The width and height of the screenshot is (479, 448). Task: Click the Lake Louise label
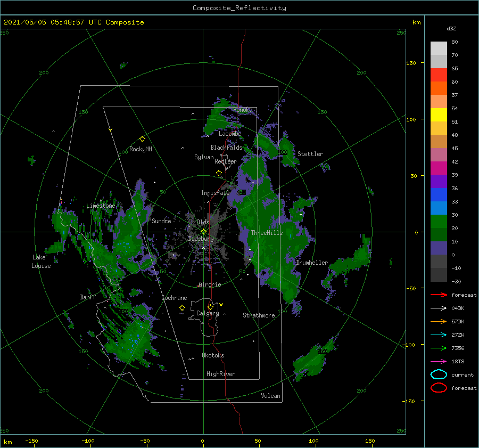pos(41,262)
